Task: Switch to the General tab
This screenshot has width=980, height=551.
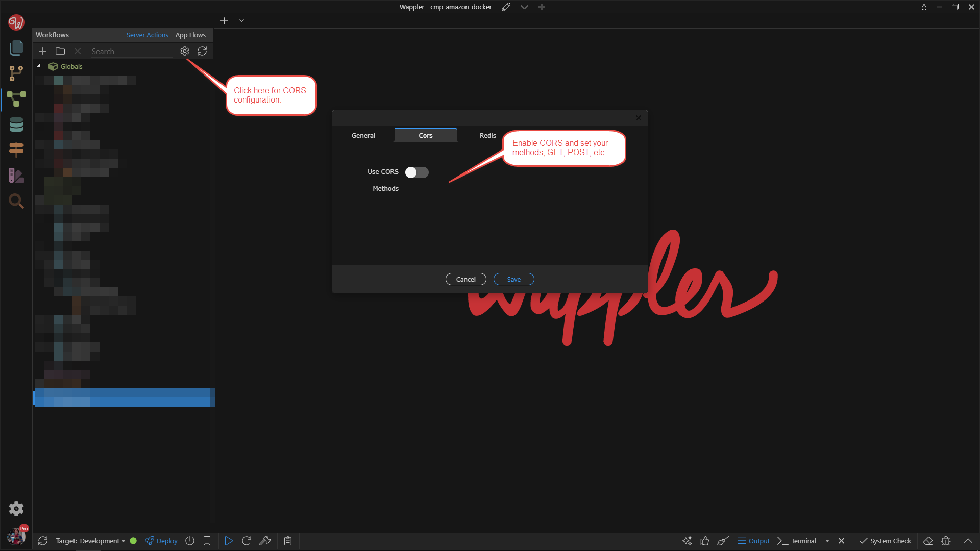Action: pos(363,135)
